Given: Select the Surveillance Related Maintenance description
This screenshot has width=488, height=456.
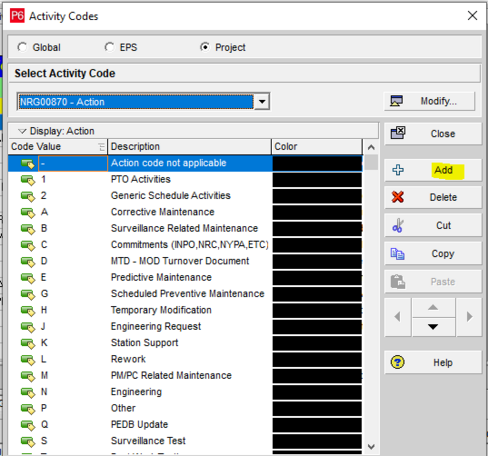Looking at the screenshot, I should [184, 228].
